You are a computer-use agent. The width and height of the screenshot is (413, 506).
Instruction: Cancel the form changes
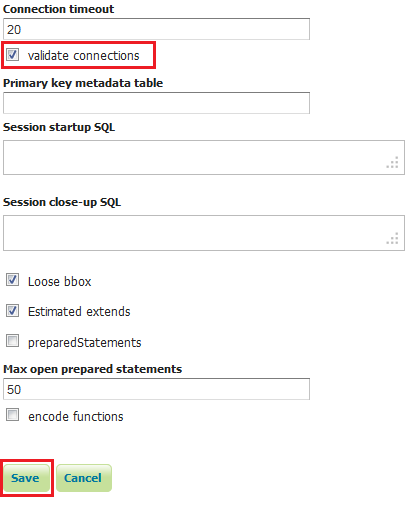point(84,478)
